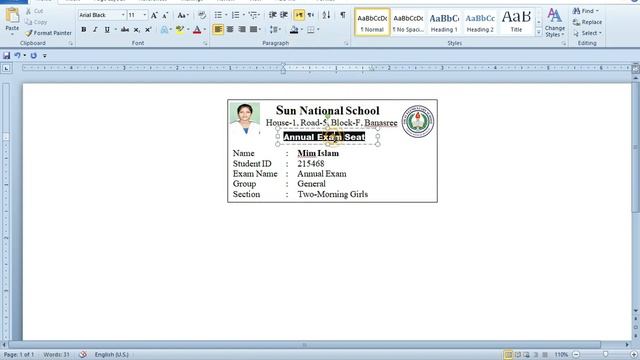Expand the Styles gallery
The height and width of the screenshot is (360, 640).
tap(538, 32)
